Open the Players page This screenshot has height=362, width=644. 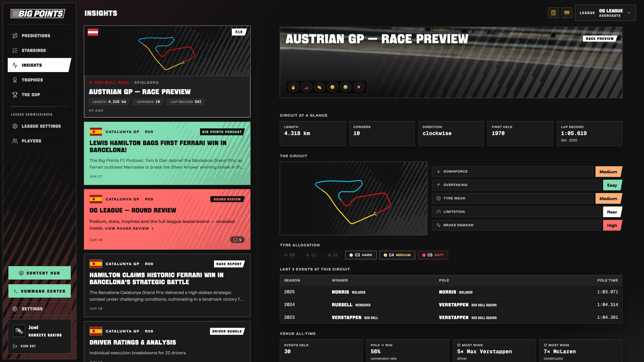click(40, 141)
